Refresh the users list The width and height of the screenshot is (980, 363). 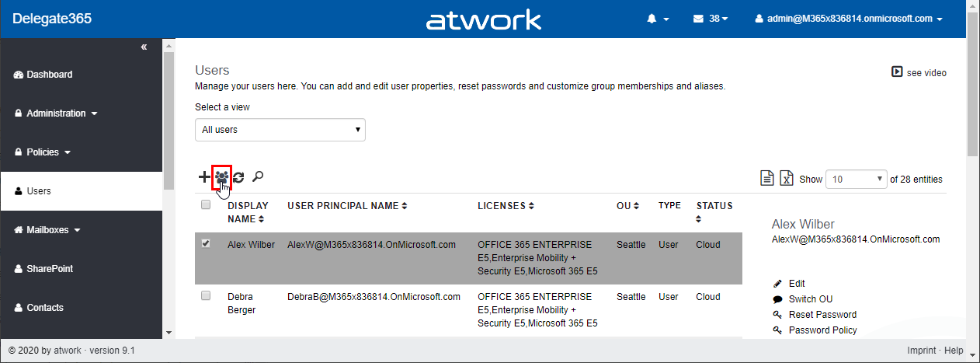pos(238,177)
